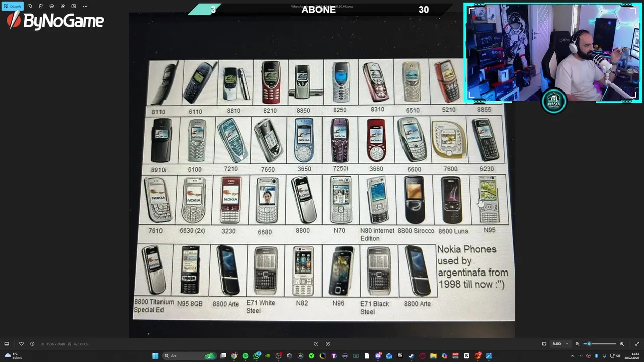Delete the photo using the trash icon
This screenshot has width=644, height=362.
tap(41, 6)
